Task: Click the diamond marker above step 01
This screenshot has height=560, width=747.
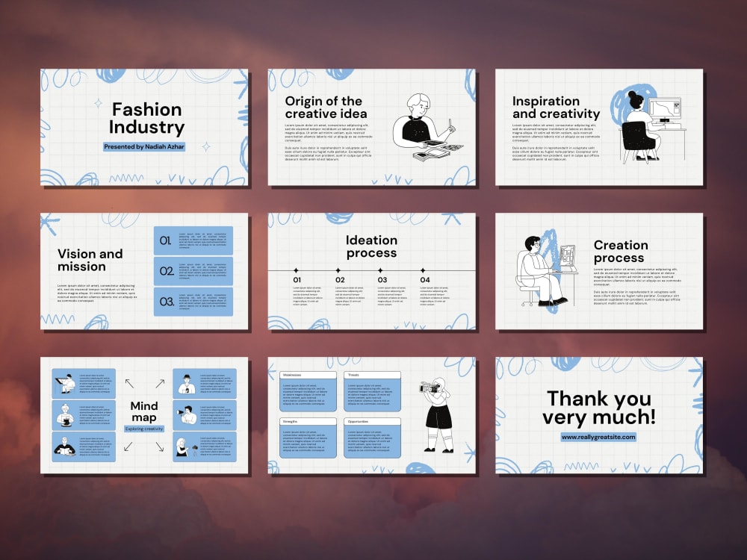Action: [x=296, y=270]
